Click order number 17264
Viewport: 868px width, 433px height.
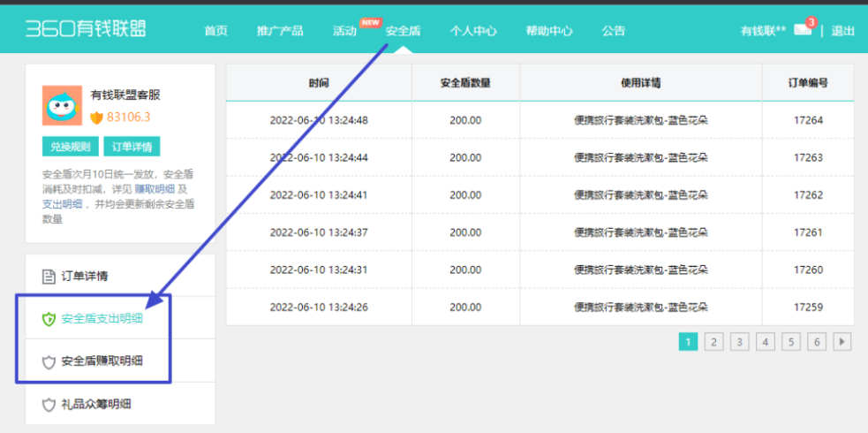click(x=808, y=120)
